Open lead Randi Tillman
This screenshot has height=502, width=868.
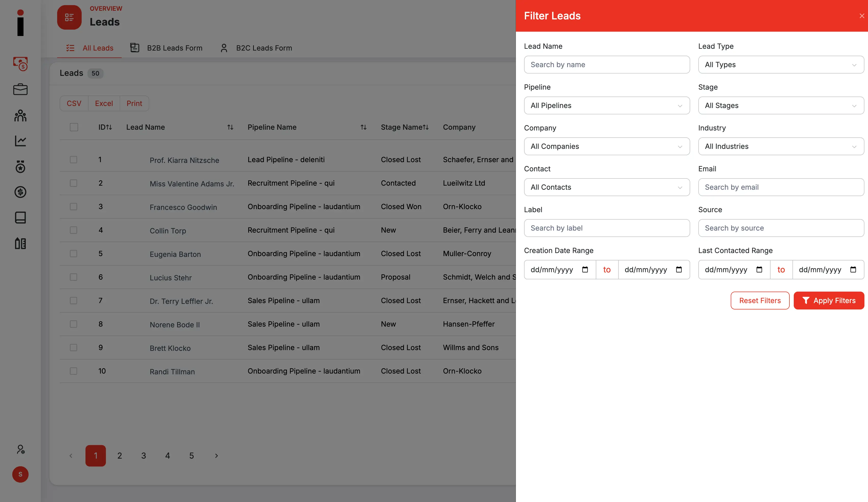(x=172, y=372)
